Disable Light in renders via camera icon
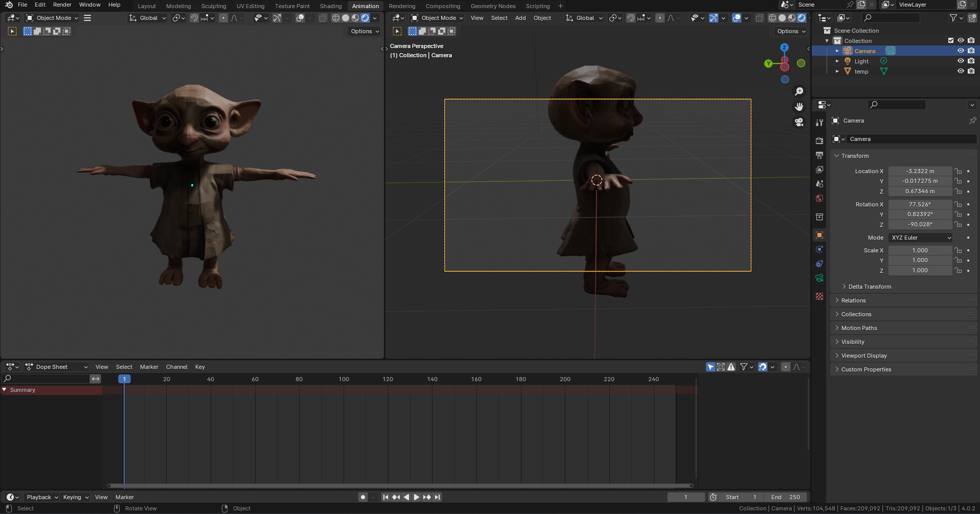Viewport: 980px width, 514px height. tap(971, 61)
